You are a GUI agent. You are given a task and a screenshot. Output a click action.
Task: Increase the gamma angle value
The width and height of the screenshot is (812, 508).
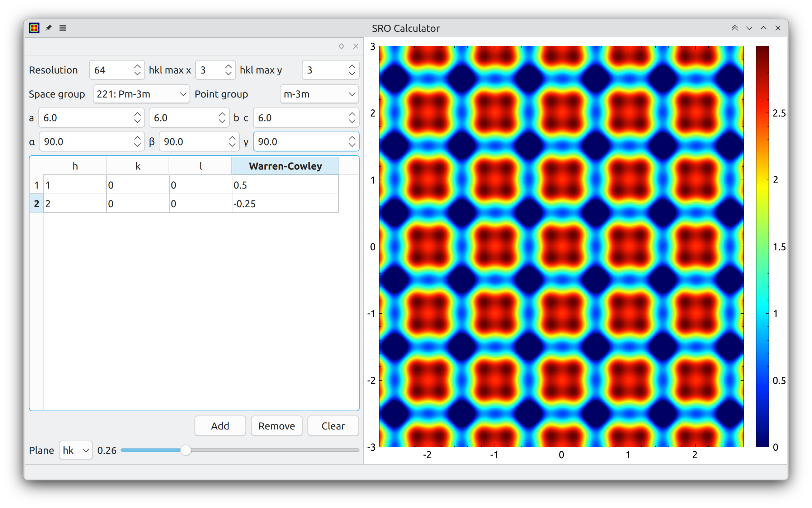[352, 138]
